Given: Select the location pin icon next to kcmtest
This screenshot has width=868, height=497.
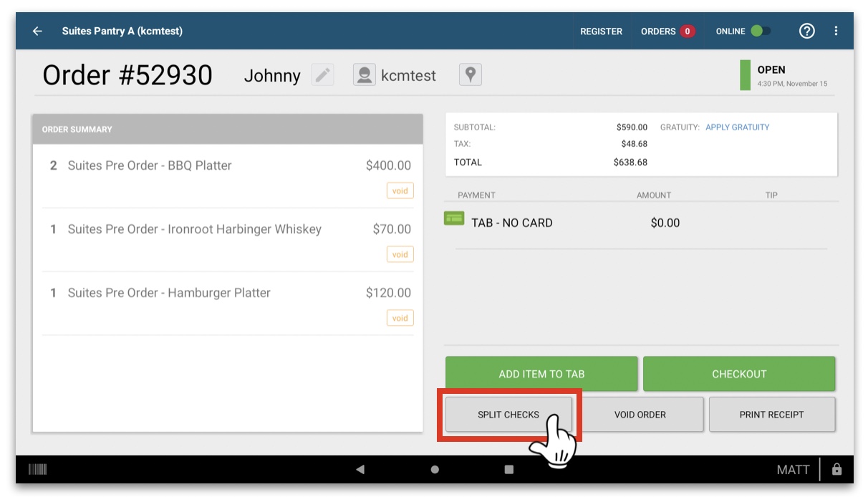Looking at the screenshot, I should [471, 74].
